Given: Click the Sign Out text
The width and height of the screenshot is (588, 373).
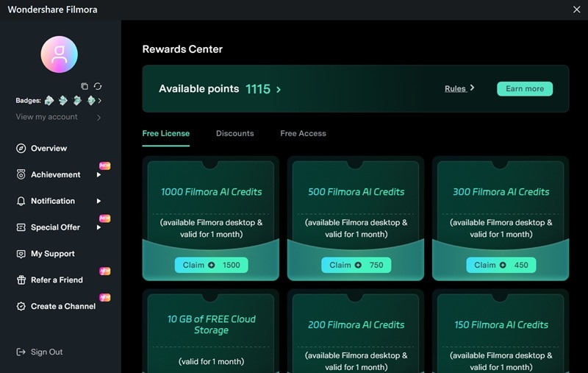Looking at the screenshot, I should point(46,352).
